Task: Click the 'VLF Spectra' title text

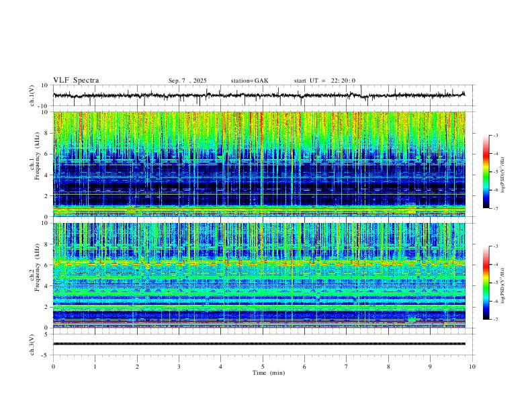Action: 76,81
